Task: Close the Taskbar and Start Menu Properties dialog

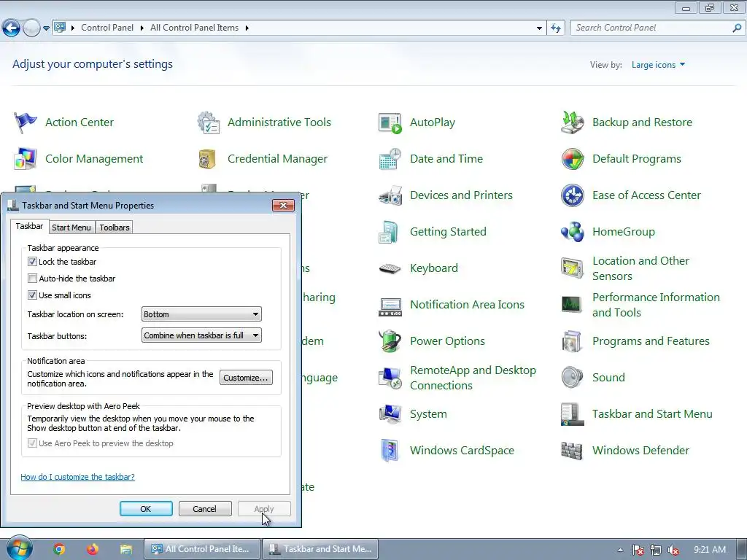Action: click(x=284, y=205)
